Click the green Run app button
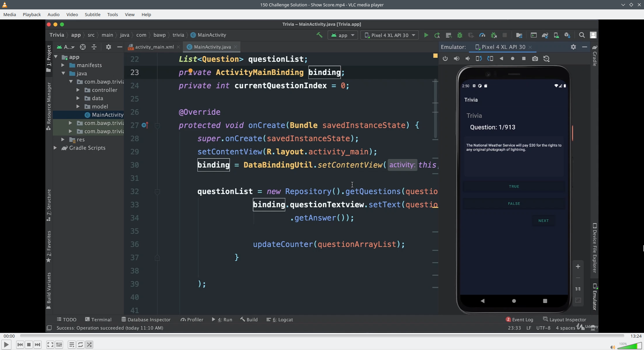 (426, 35)
